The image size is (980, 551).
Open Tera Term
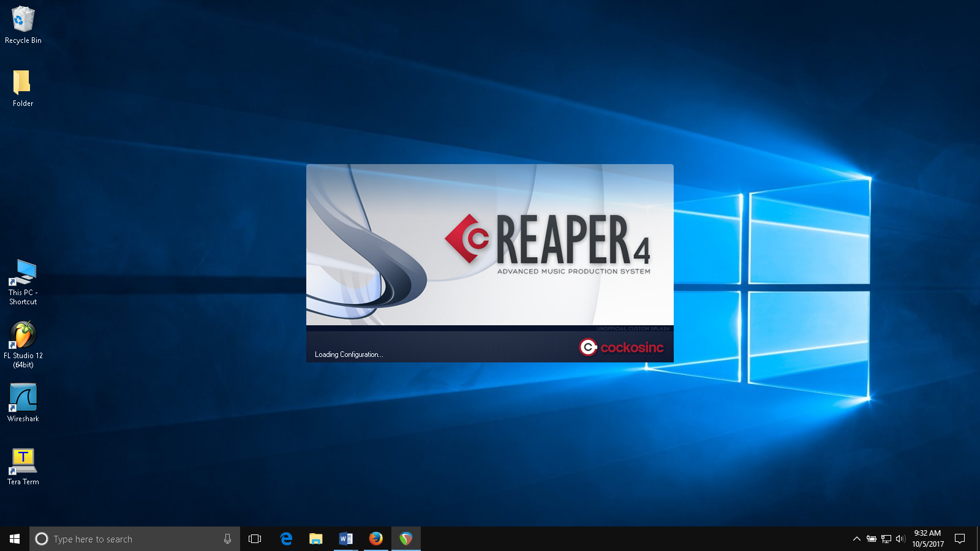click(23, 460)
